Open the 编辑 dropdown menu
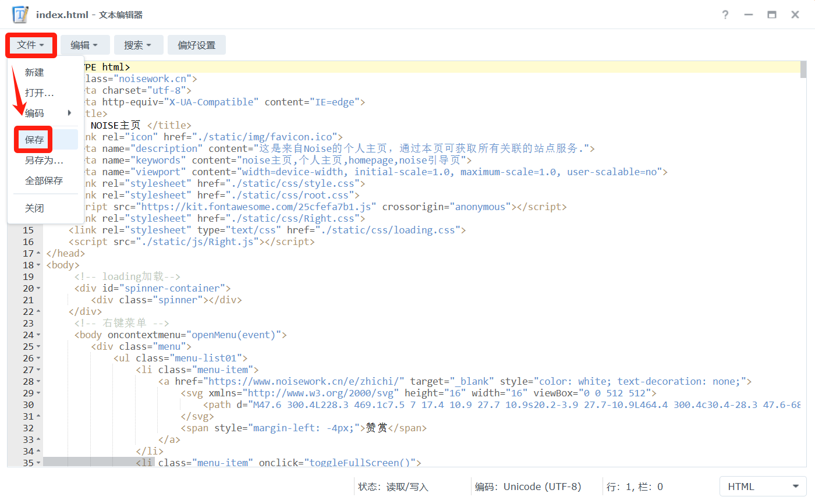 click(x=84, y=45)
